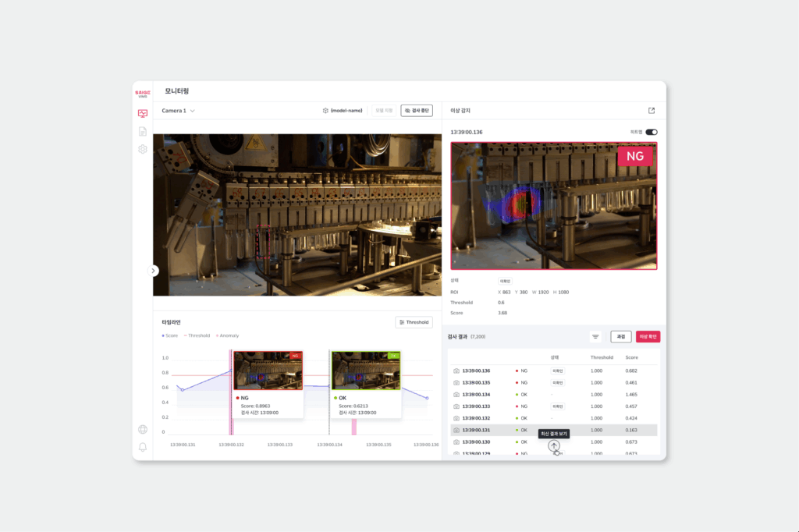The width and height of the screenshot is (799, 532).
Task: Click the scroll-to-latest-results arrow button
Action: click(x=554, y=446)
